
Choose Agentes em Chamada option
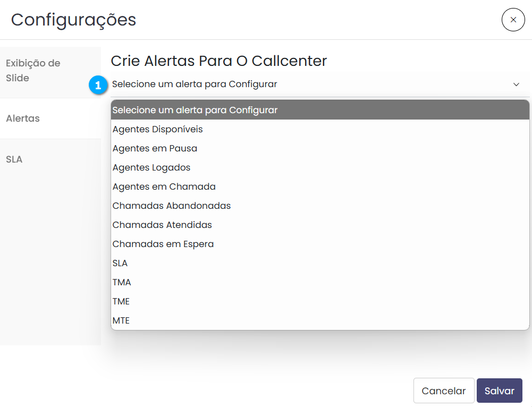[164, 186]
